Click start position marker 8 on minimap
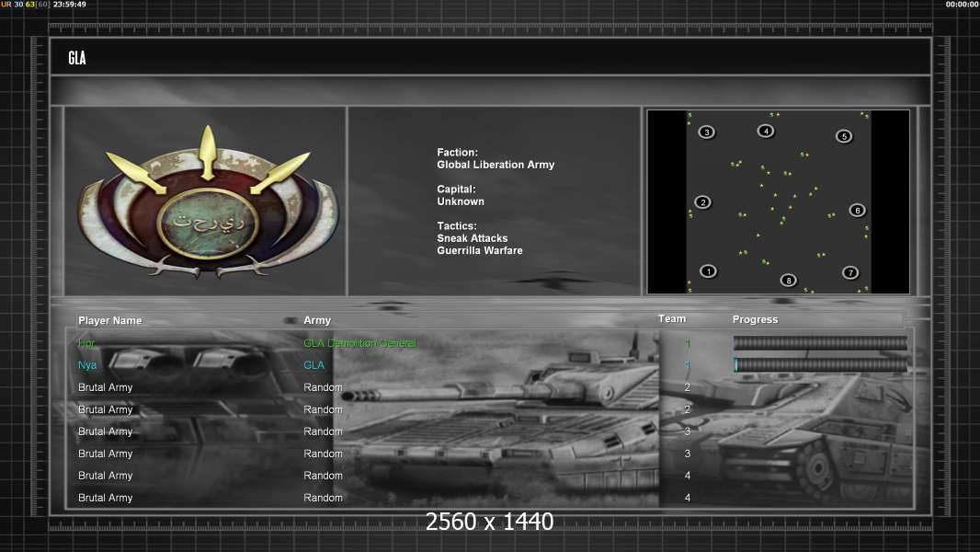This screenshot has width=980, height=552. coord(789,280)
